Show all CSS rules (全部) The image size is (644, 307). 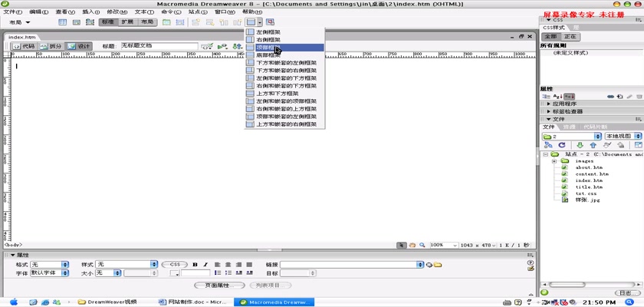[550, 37]
